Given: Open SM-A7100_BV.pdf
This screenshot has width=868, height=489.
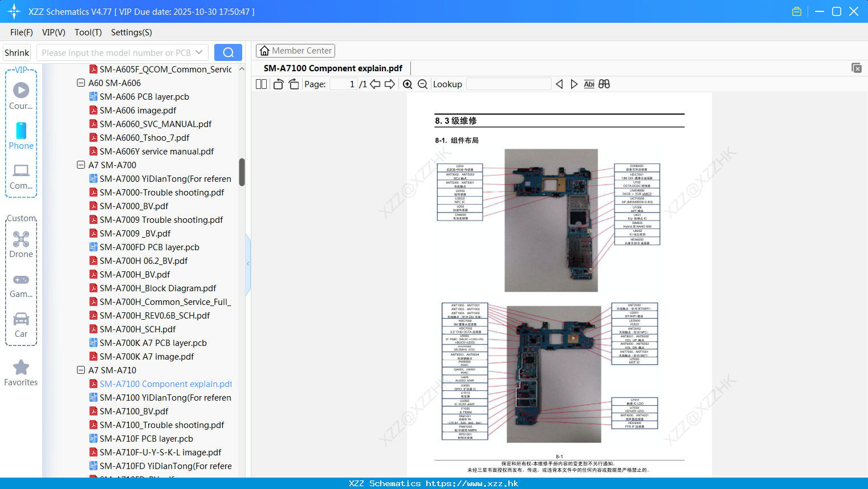Looking at the screenshot, I should 134,411.
